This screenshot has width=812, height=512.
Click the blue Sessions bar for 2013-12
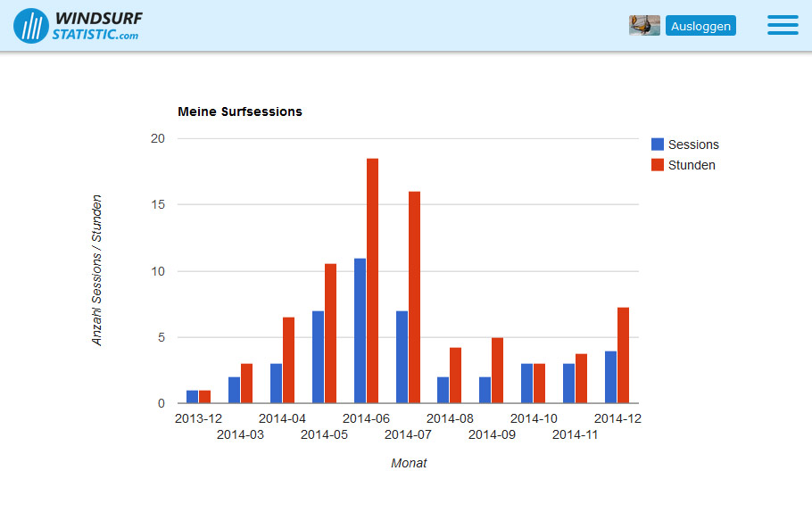point(192,397)
